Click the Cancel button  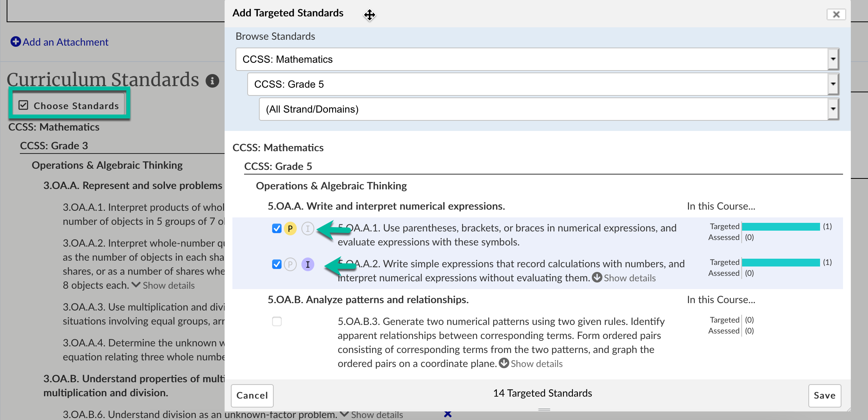(x=252, y=395)
